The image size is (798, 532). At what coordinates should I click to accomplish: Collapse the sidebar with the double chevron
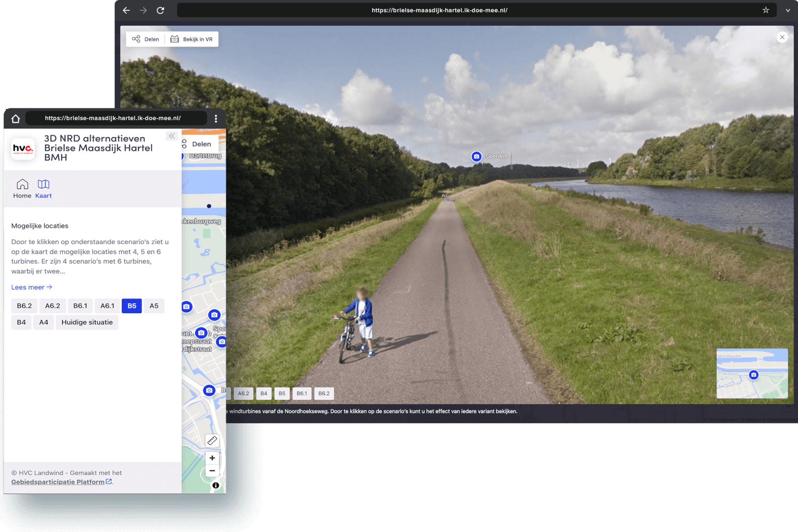coord(172,136)
